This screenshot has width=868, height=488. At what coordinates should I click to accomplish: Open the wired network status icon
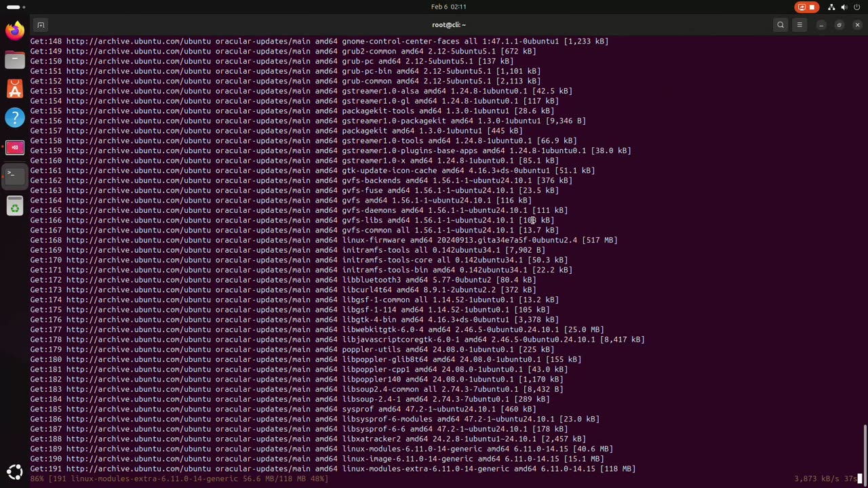(831, 7)
